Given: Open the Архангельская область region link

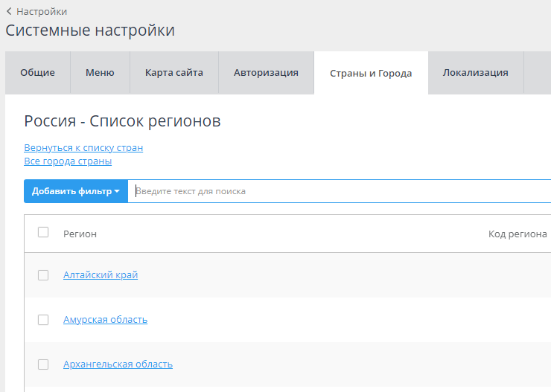Looking at the screenshot, I should click(118, 364).
